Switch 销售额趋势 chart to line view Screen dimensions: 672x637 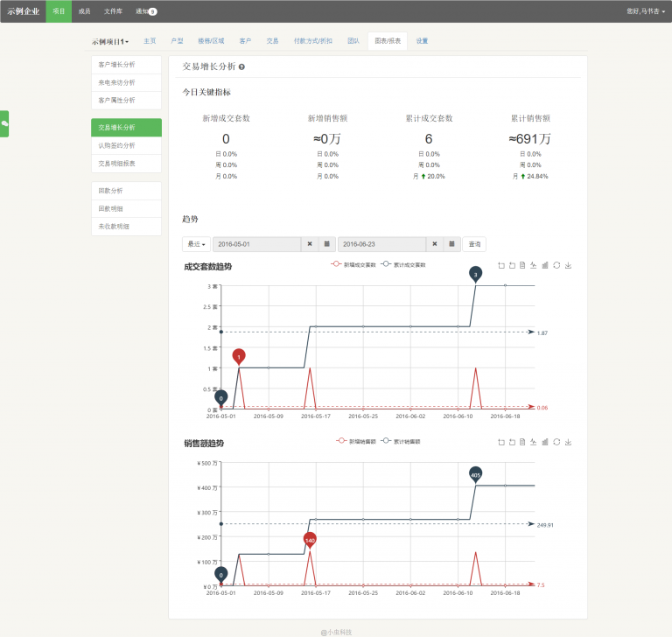(534, 442)
